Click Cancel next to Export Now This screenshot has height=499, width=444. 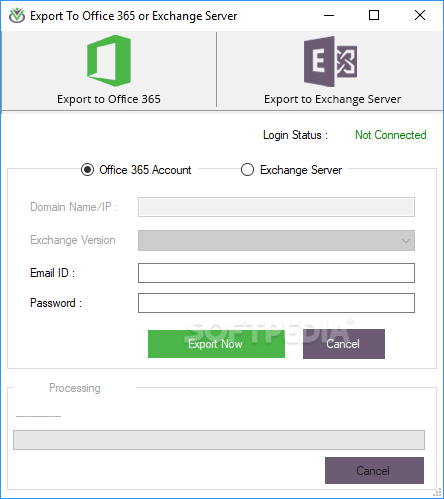(x=344, y=344)
